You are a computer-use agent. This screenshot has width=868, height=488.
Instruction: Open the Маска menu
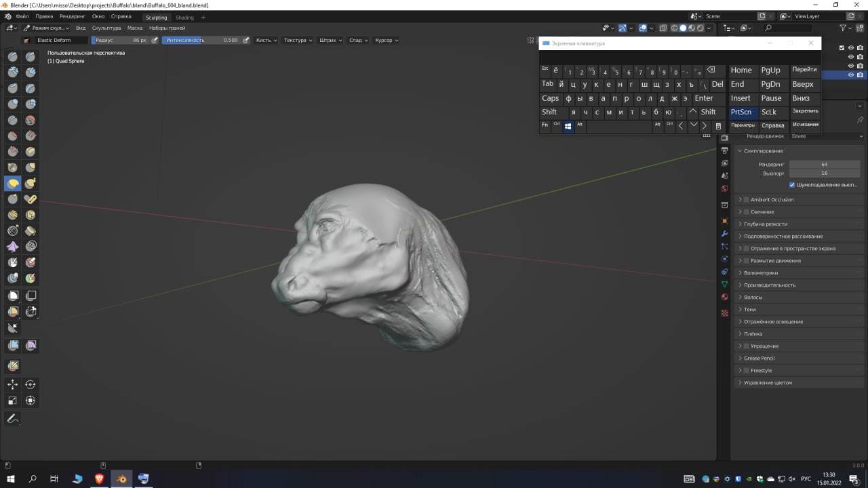[135, 28]
